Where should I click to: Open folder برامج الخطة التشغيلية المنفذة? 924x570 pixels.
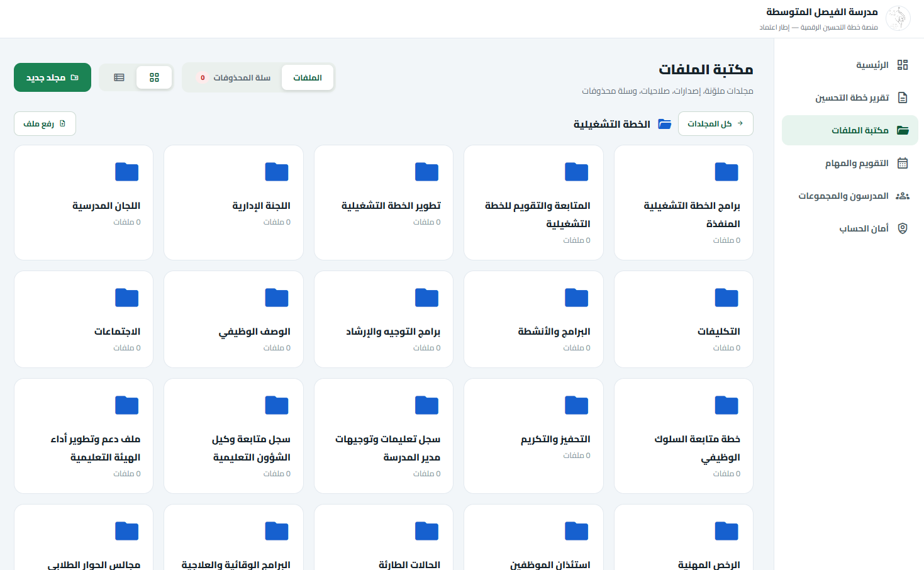[684, 203]
